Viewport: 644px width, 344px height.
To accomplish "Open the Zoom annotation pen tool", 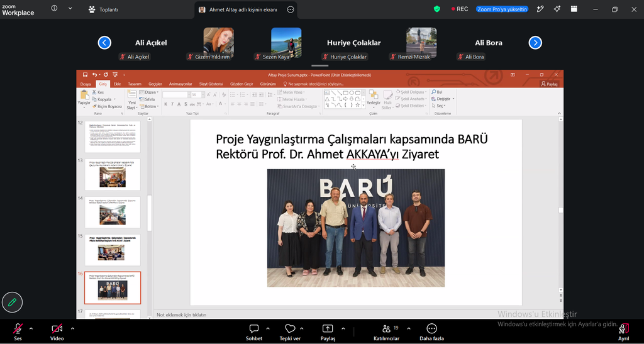I will [540, 9].
